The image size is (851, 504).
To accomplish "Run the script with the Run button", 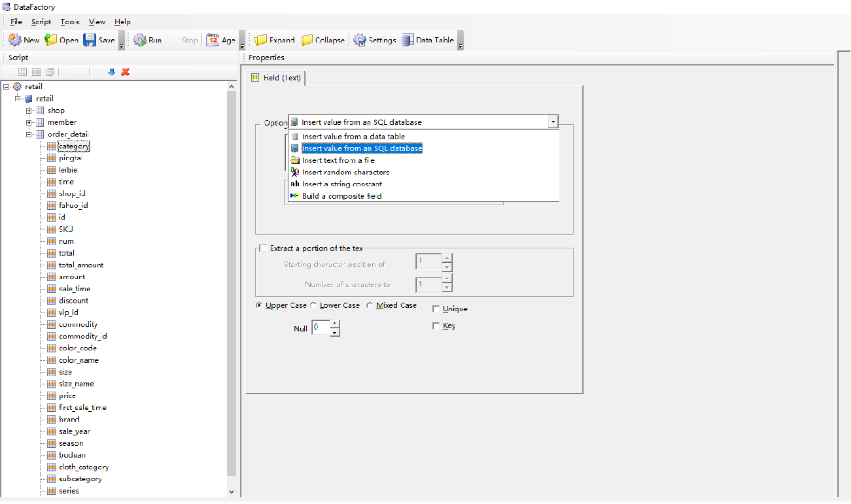I will pos(147,40).
